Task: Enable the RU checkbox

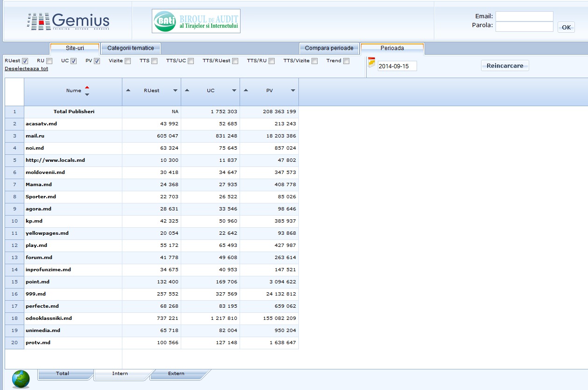Action: click(x=50, y=61)
